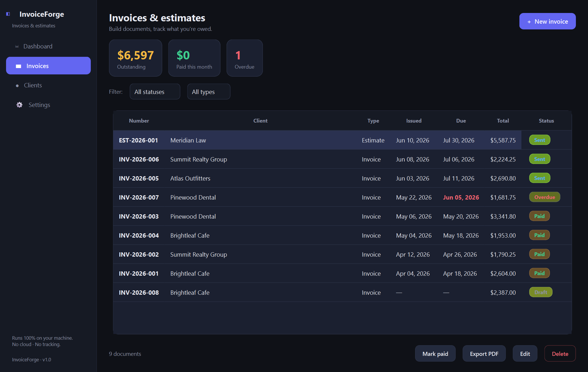This screenshot has width=588, height=372.
Task: Open the All statuses filter dropdown
Action: (155, 92)
